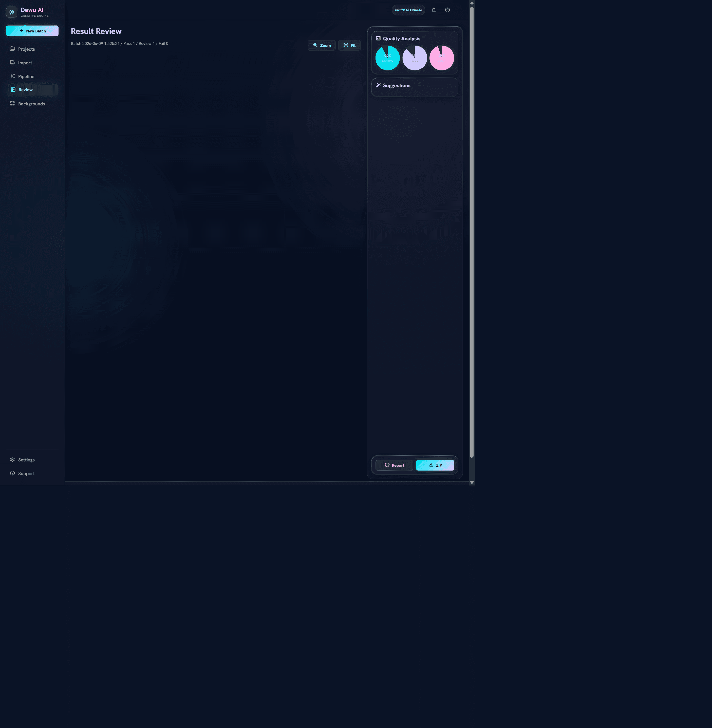The height and width of the screenshot is (728, 712).
Task: Select the 92% Lighting gauge
Action: [387, 58]
